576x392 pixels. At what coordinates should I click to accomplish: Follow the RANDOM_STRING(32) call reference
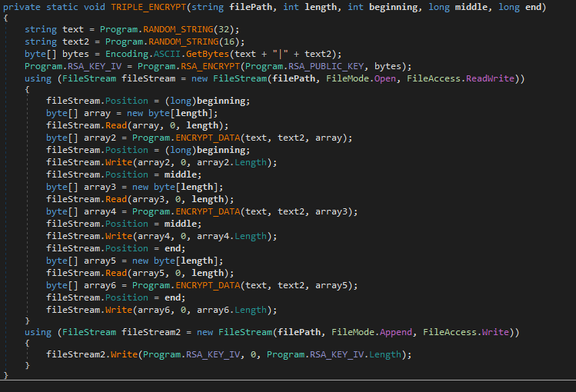[x=178, y=29]
